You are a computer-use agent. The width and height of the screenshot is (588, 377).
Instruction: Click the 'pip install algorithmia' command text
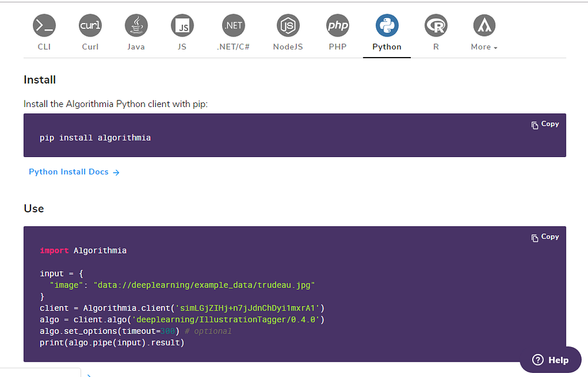pyautogui.click(x=95, y=138)
